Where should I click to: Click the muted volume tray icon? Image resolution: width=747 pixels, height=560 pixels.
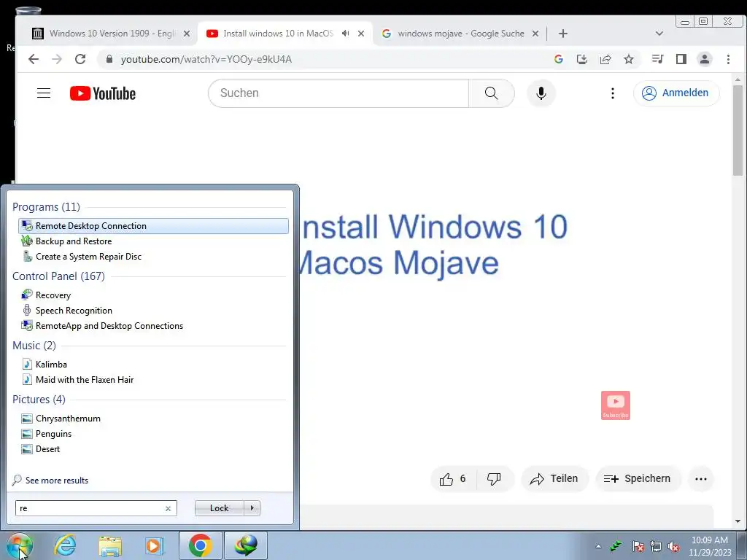673,547
